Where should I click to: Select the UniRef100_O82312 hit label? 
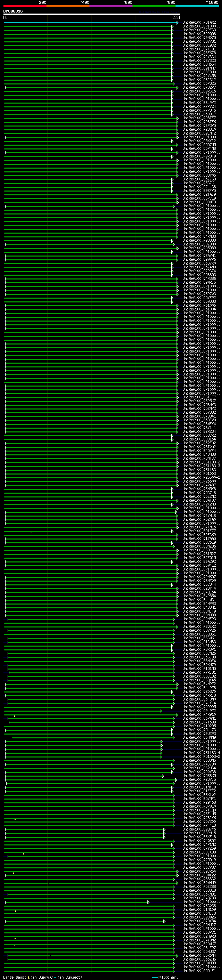pyautogui.click(x=199, y=80)
